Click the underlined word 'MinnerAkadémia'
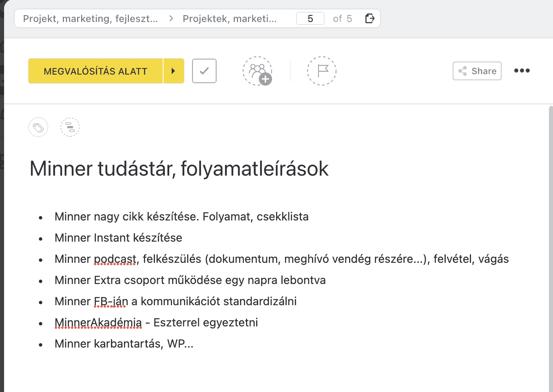 (x=98, y=323)
